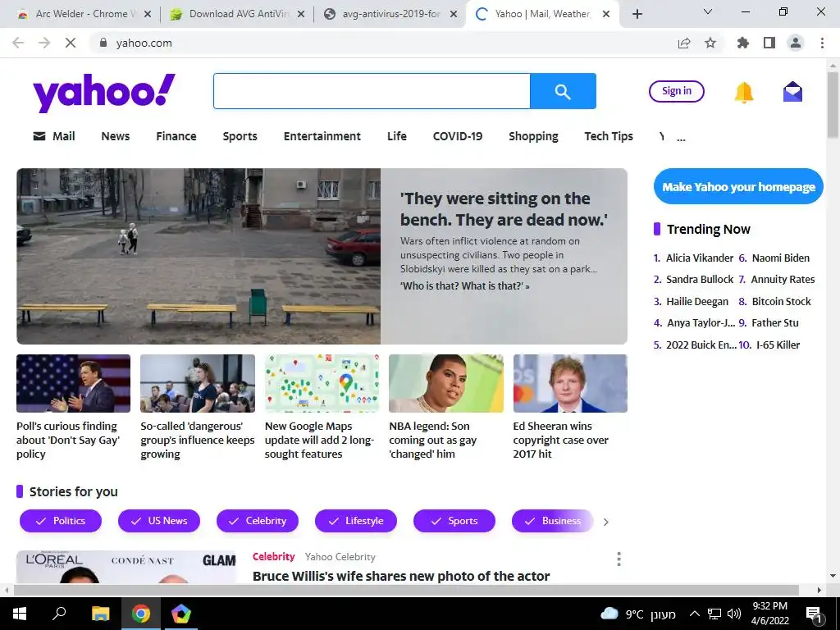
Task: Open the volume control in tray
Action: pos(734,614)
